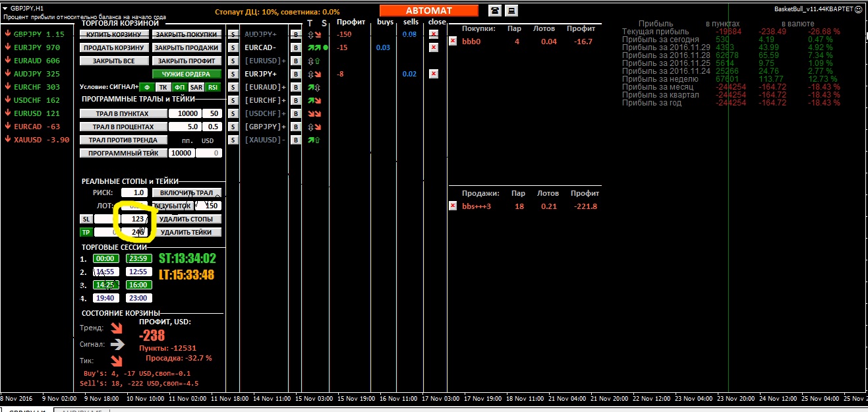Expand the GBPJPY,H1 chart dropdown triangle

click(6, 8)
